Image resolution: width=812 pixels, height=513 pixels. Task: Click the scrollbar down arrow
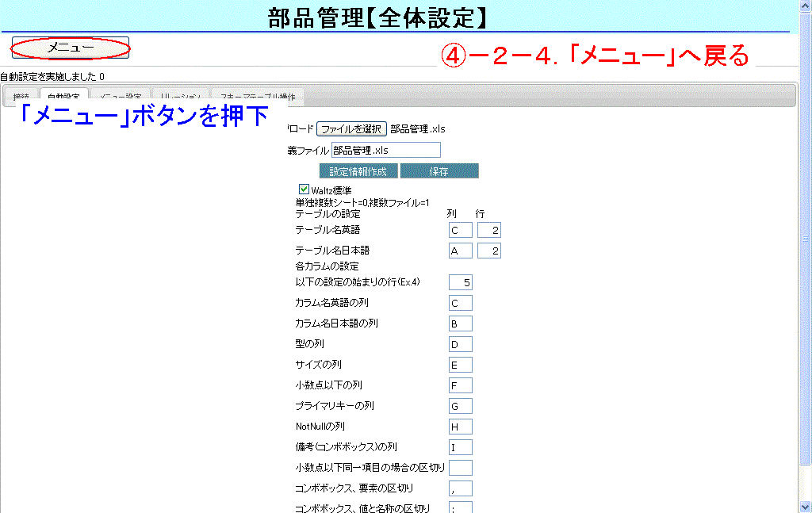[x=806, y=506]
